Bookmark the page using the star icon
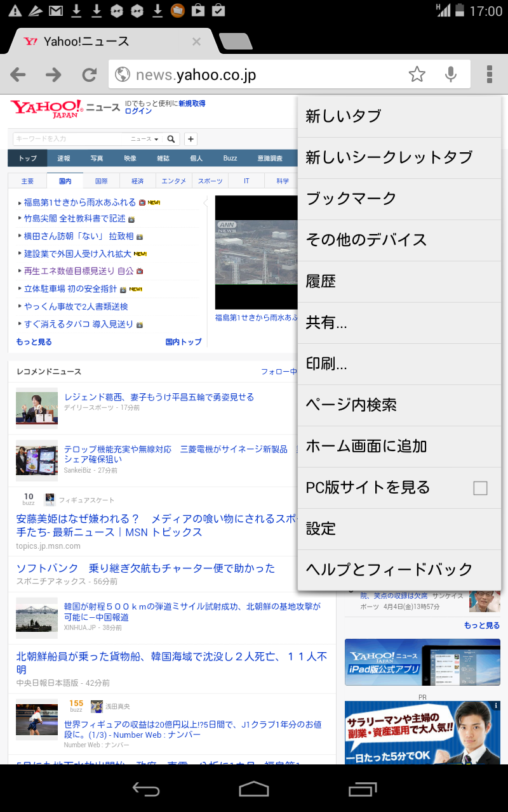This screenshot has width=508, height=812. point(417,75)
